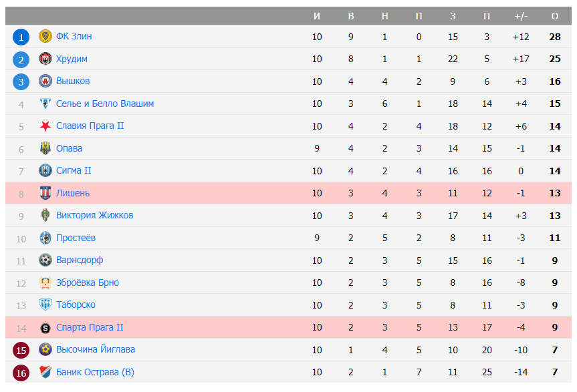Click the blue position 1 badge

(x=21, y=37)
